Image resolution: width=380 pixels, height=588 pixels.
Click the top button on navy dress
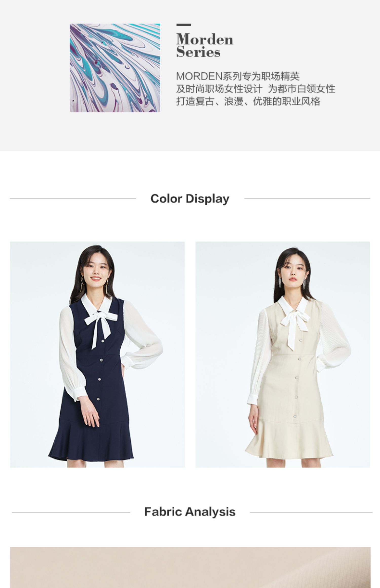[x=103, y=341]
